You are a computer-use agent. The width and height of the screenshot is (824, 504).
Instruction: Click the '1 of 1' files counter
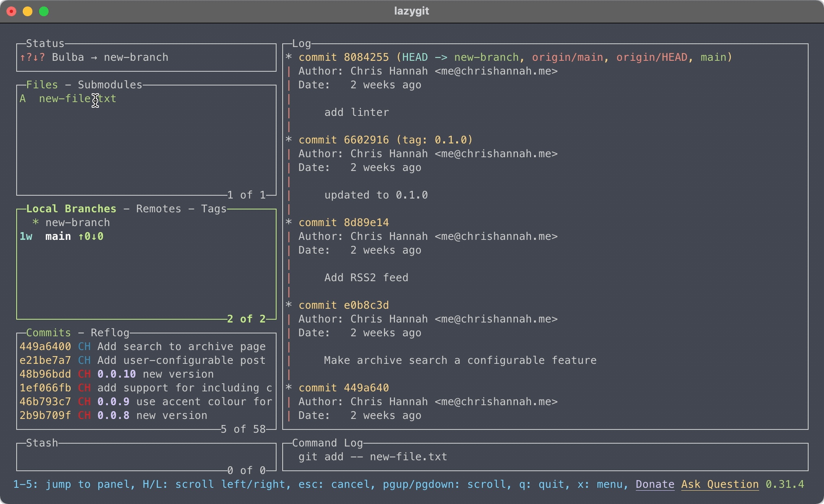click(246, 195)
